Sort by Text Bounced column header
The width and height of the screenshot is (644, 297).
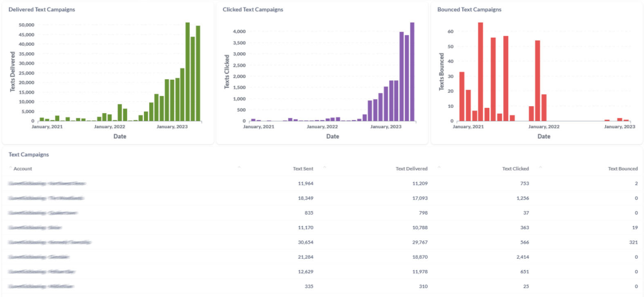coord(623,168)
